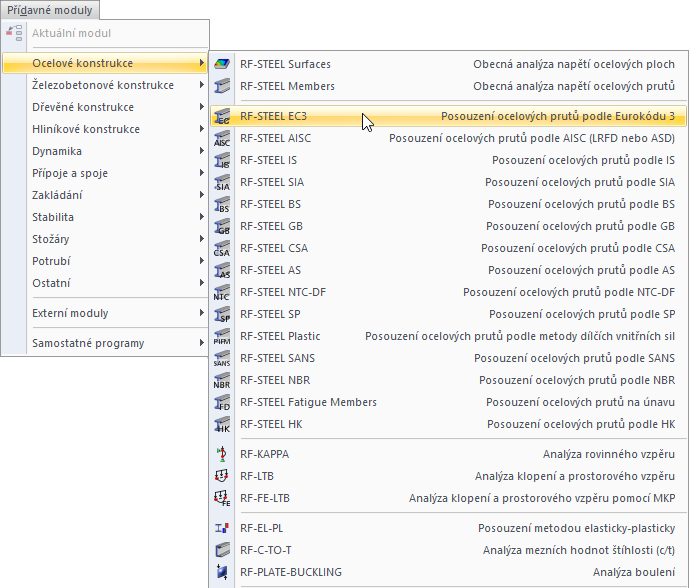Click the RF-EL-PL module icon

pyautogui.click(x=222, y=528)
